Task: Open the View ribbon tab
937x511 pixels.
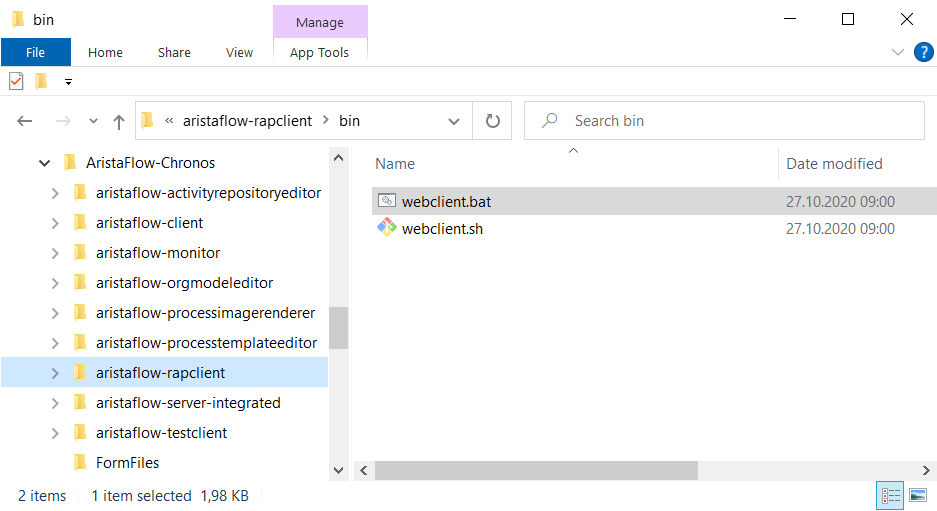Action: (x=239, y=53)
